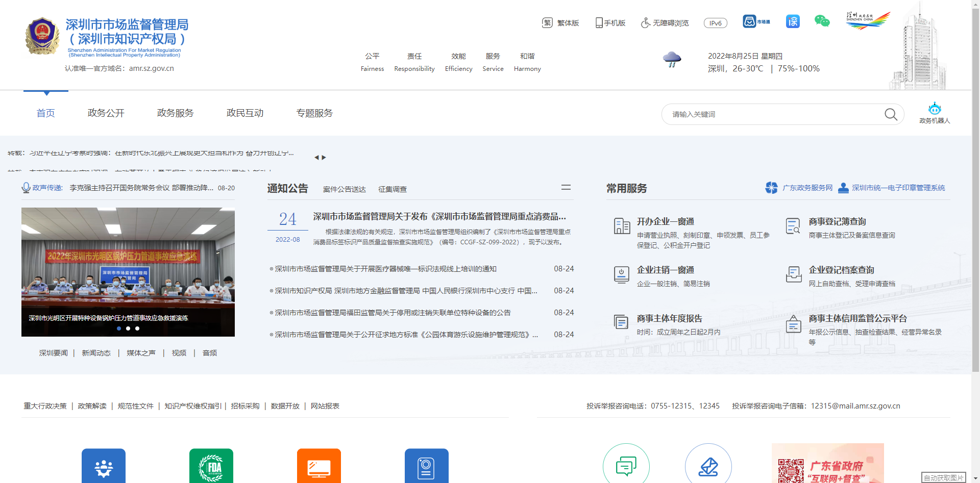Viewport: 980px width, 483px height.
Task: Open the green FDA tile
Action: tap(211, 466)
